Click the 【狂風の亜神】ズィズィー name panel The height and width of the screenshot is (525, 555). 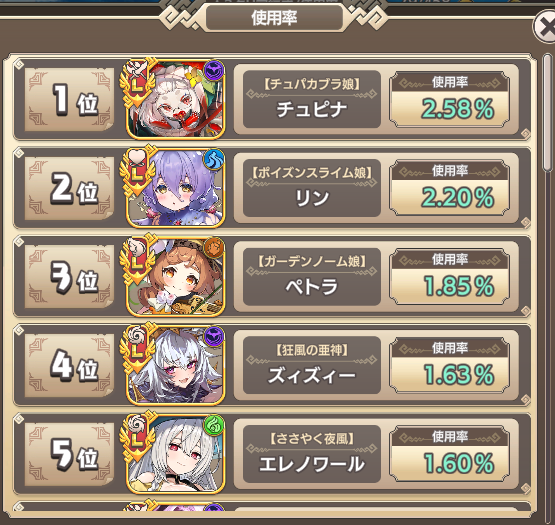point(312,366)
